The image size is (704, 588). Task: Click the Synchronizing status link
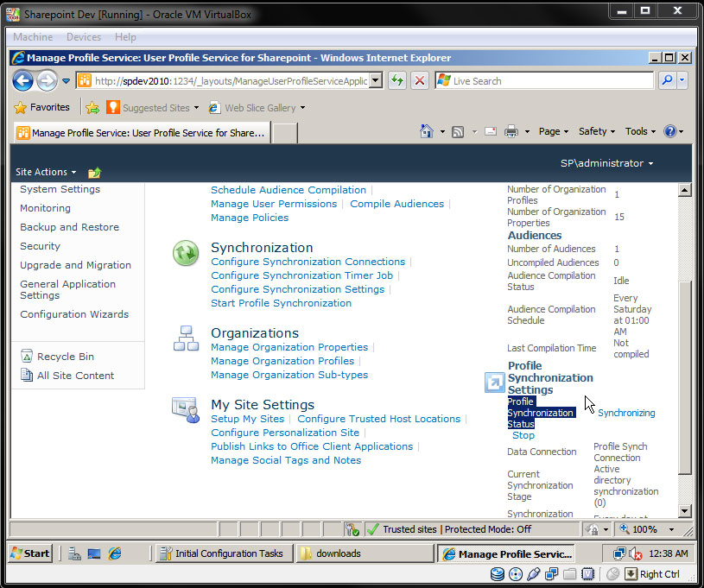click(626, 413)
